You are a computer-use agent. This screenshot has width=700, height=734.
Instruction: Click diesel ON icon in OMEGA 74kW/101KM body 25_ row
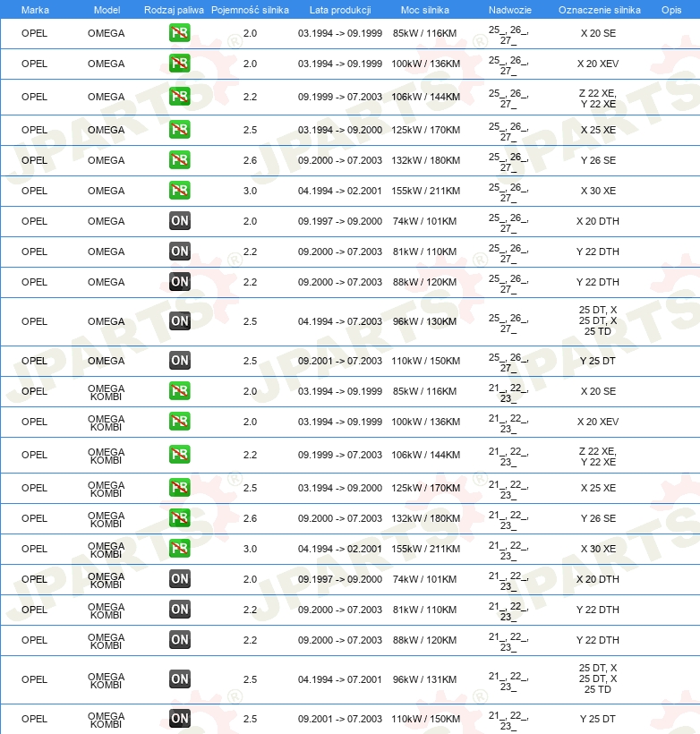click(x=180, y=221)
